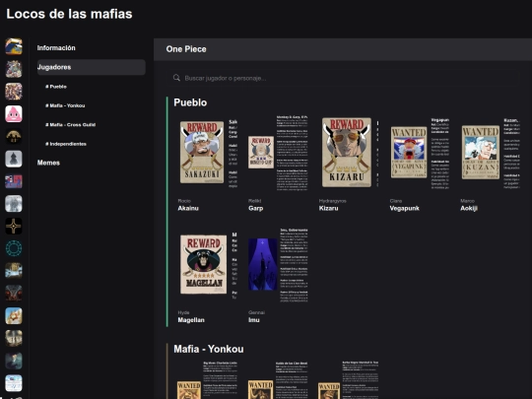This screenshot has width=532, height=399.
Task: Click the Garp description text block
Action: (293, 152)
